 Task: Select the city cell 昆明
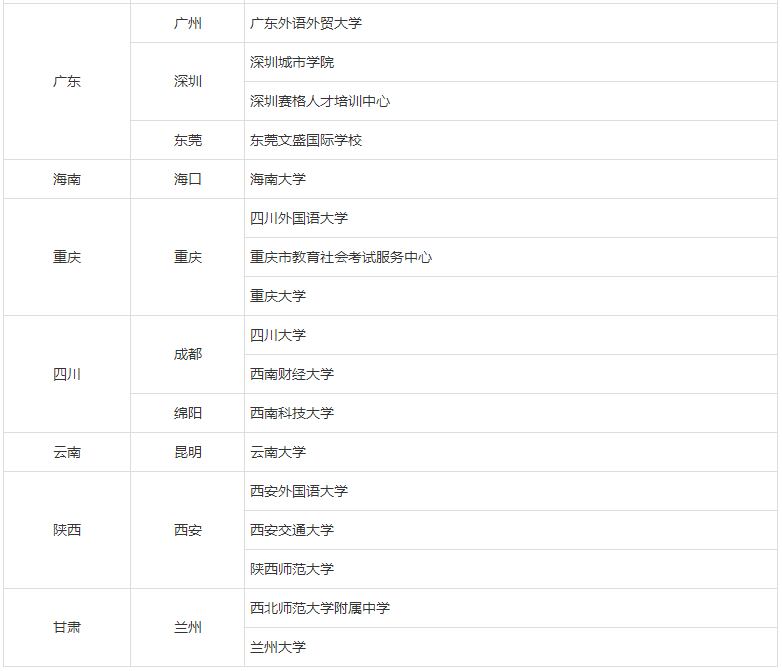[188, 452]
